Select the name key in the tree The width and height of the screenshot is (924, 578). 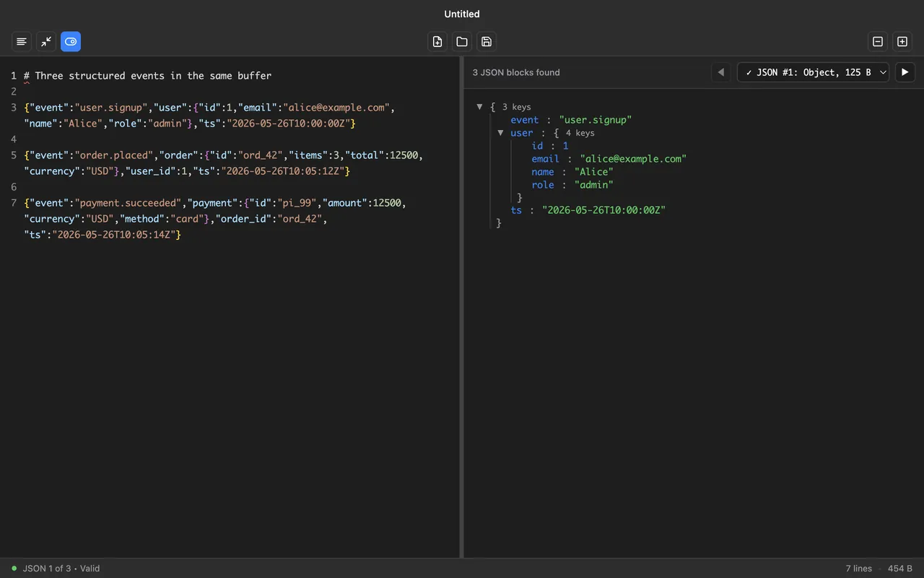pyautogui.click(x=543, y=172)
